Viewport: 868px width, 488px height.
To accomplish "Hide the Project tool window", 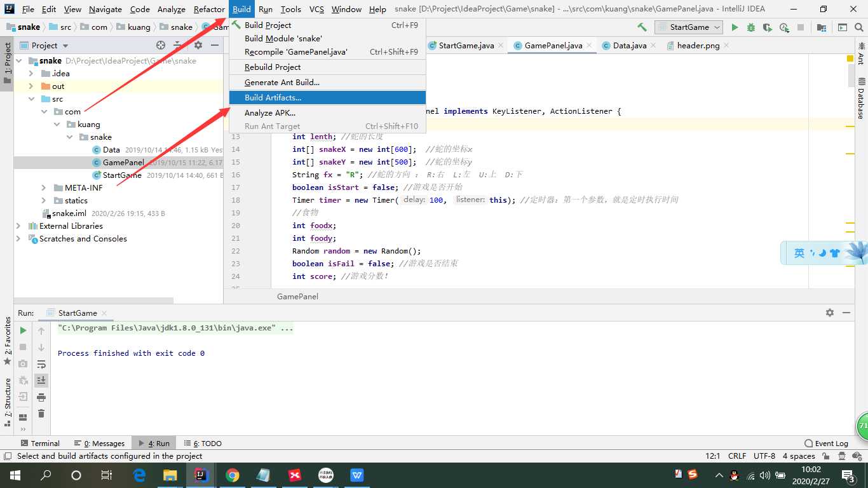I will click(215, 45).
